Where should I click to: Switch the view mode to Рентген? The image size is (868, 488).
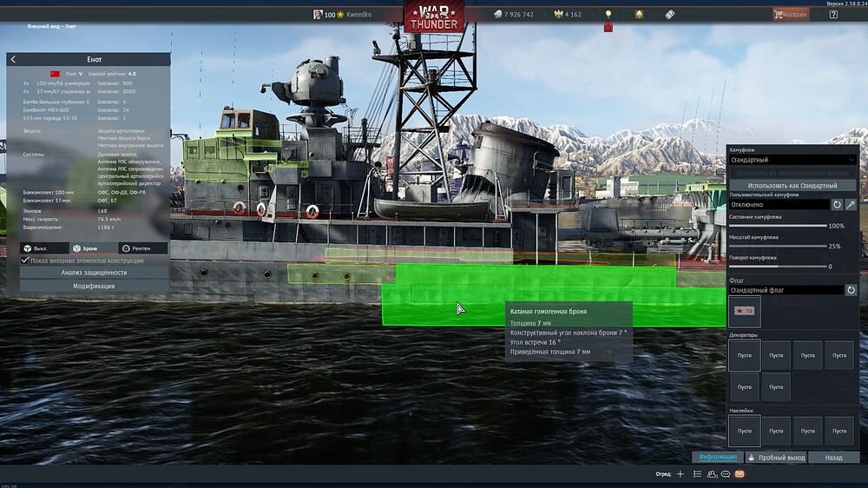[143, 248]
